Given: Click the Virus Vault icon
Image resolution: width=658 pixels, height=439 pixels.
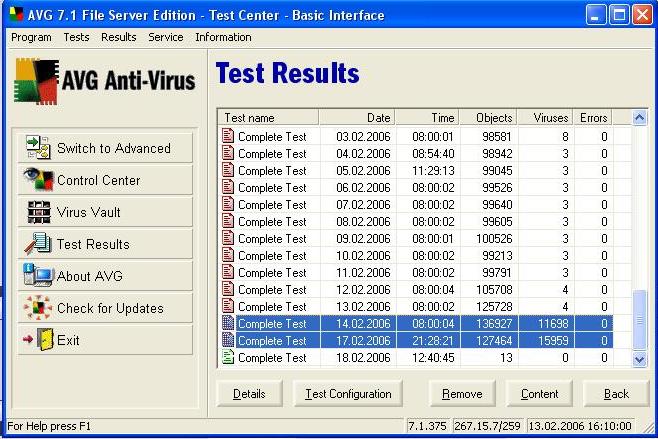Looking at the screenshot, I should point(39,212).
